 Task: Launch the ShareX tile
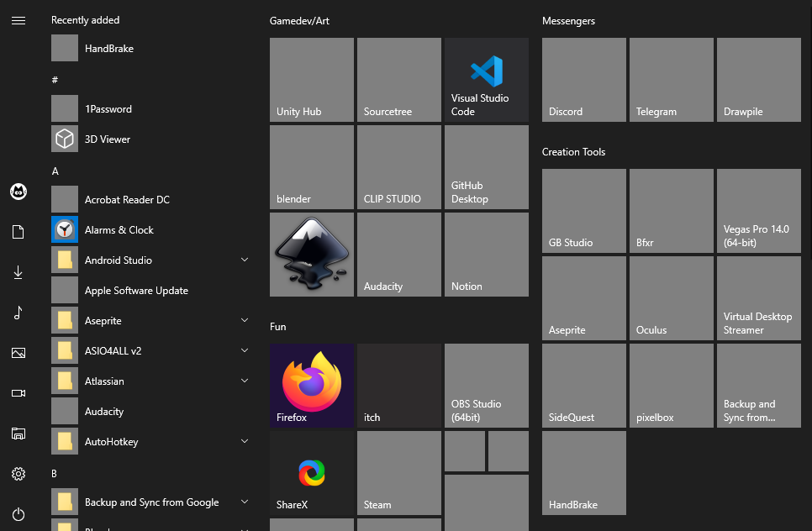coord(312,473)
